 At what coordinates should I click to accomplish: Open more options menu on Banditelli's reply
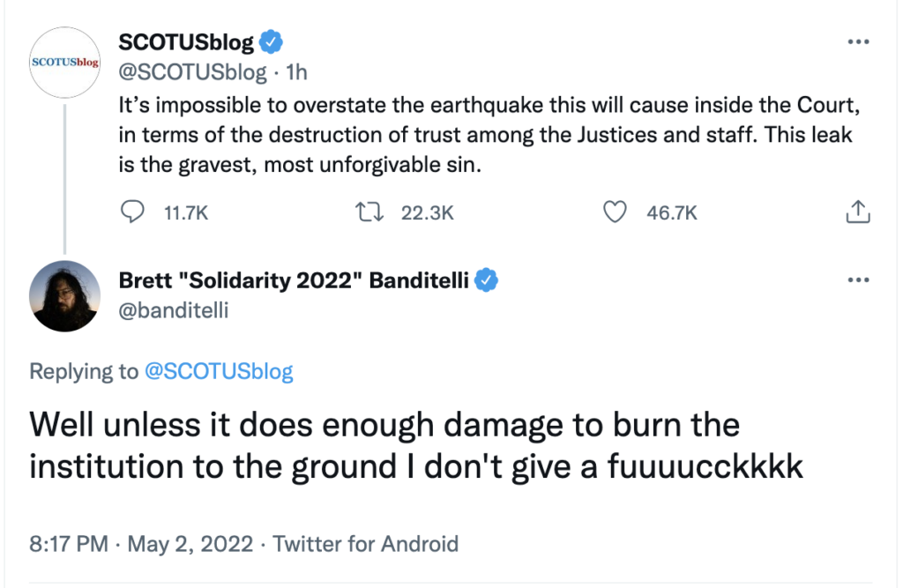(x=858, y=280)
